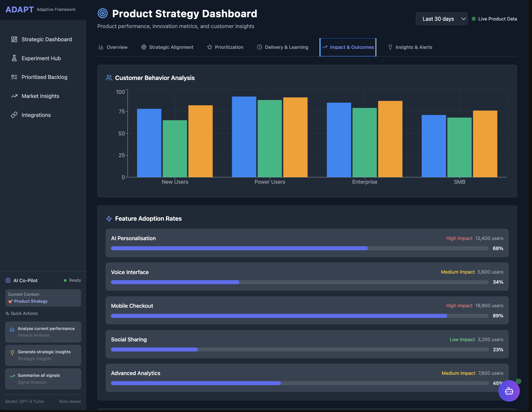
Task: Click Analyse current performance quick action
Action: click(x=43, y=332)
